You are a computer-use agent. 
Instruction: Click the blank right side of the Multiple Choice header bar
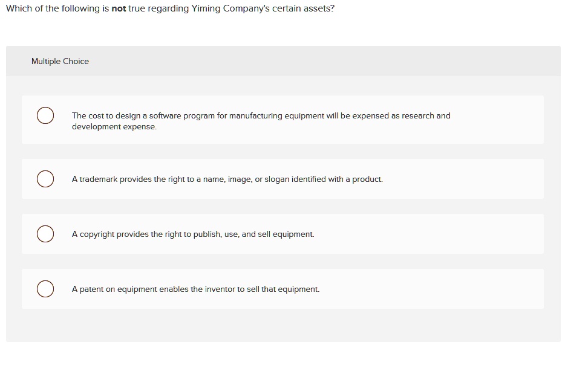click(x=363, y=61)
